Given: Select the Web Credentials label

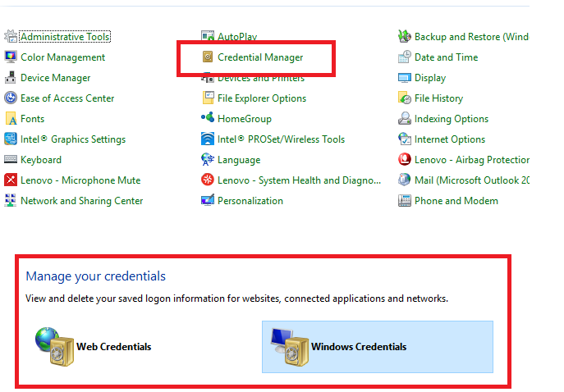Looking at the screenshot, I should [113, 346].
